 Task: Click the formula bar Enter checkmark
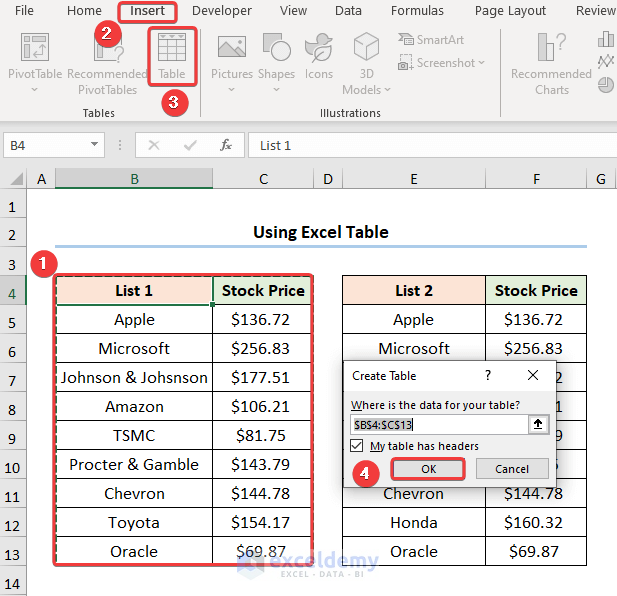(190, 146)
